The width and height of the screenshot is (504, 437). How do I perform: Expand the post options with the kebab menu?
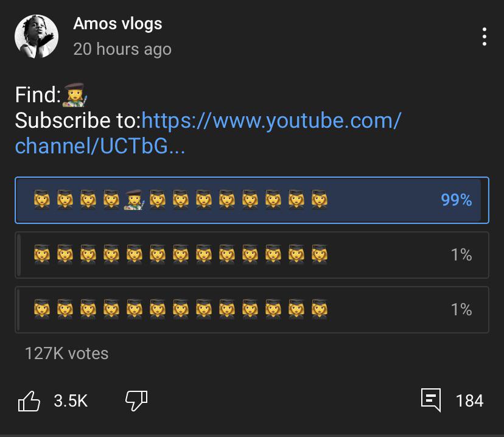(x=484, y=37)
